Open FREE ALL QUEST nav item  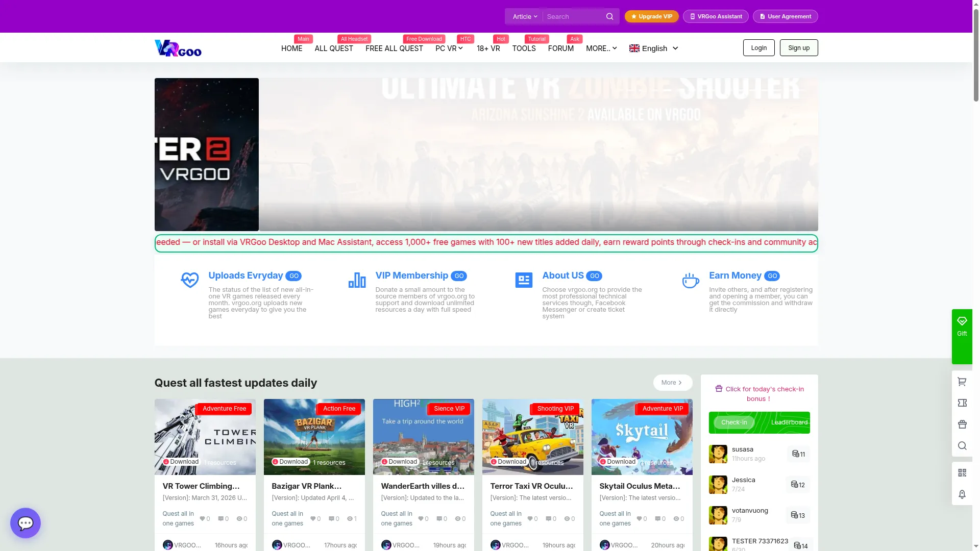[x=394, y=48]
